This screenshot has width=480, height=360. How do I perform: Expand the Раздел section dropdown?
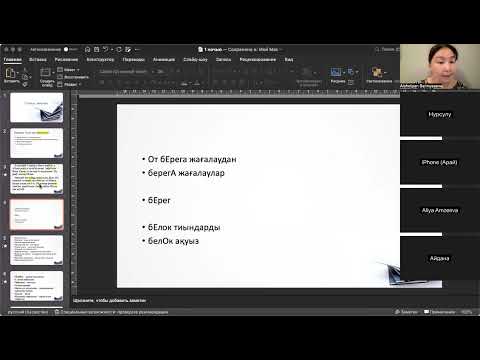click(69, 84)
